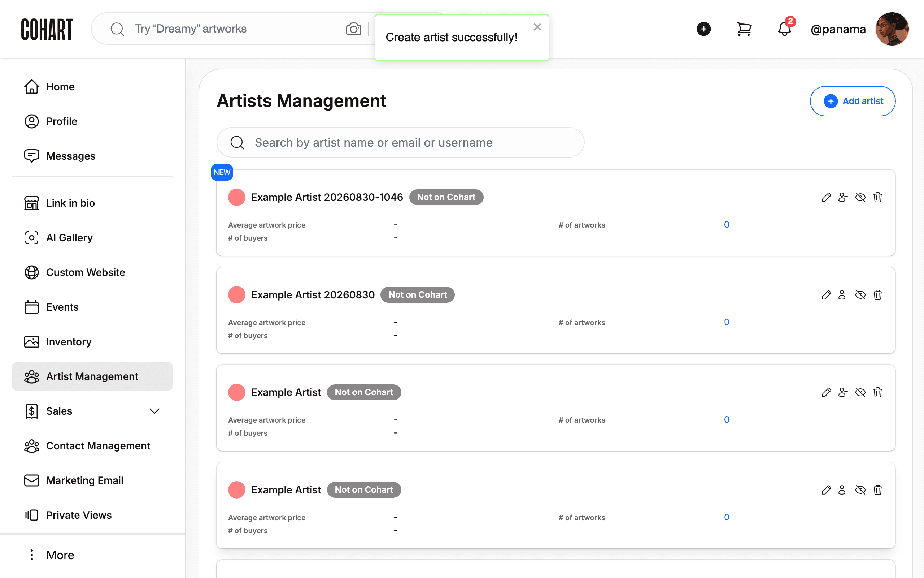Click the Example Artist 20260830-1046 name
The height and width of the screenshot is (578, 924).
tap(327, 197)
